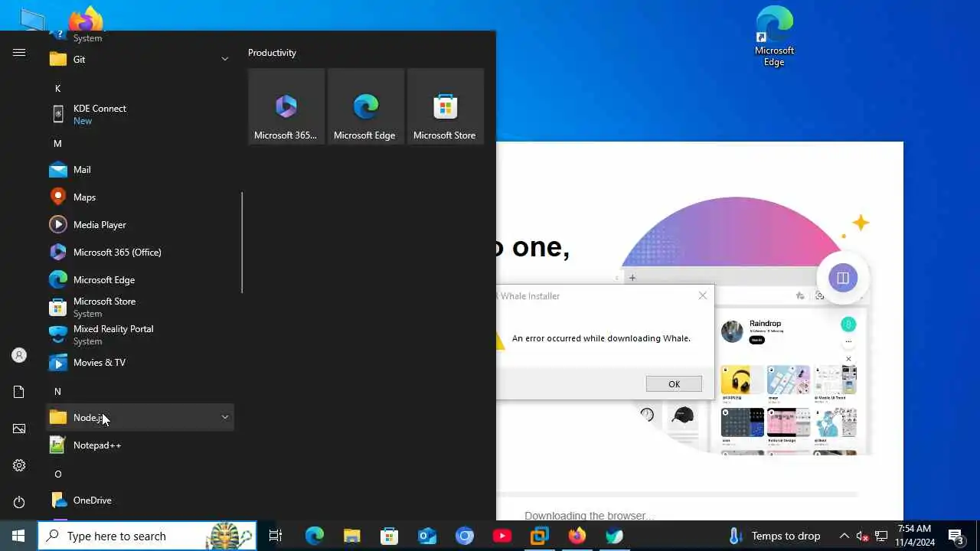Open the YouTube icon on the taskbar
Screen dimensions: 980x551
pyautogui.click(x=501, y=536)
